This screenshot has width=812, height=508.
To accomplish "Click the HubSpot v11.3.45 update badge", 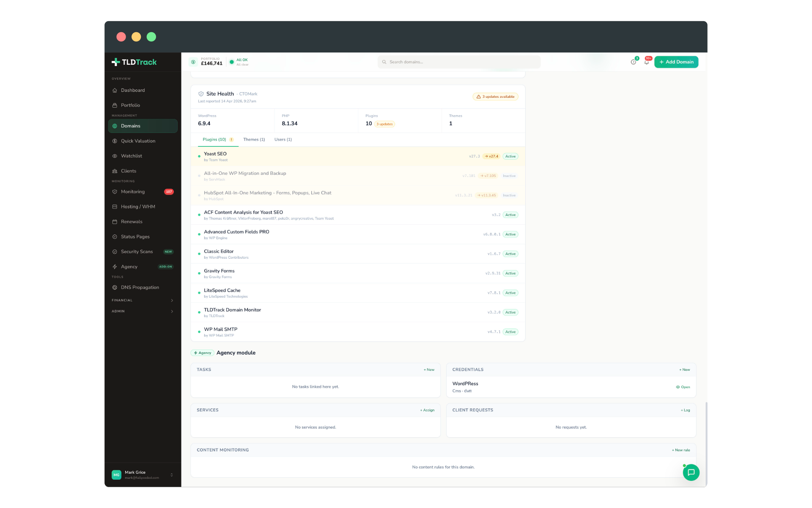I will (486, 196).
